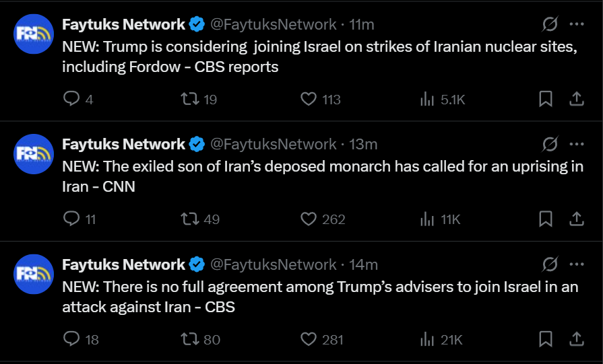Bookmark the tweet posted 13m ago
This screenshot has height=364, width=603.
(x=546, y=219)
